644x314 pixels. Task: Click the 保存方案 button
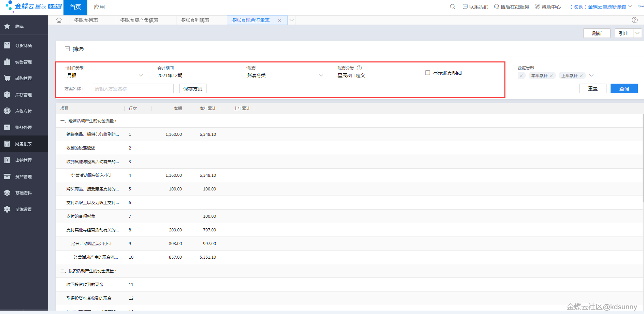click(x=193, y=88)
